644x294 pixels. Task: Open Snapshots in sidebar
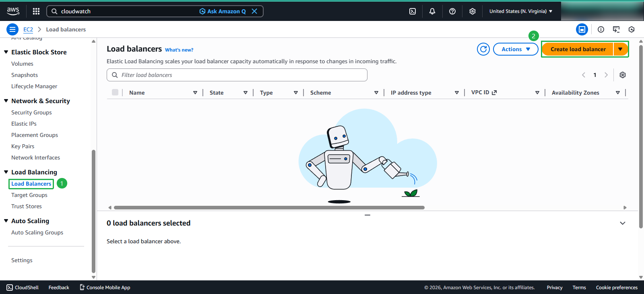(x=25, y=75)
